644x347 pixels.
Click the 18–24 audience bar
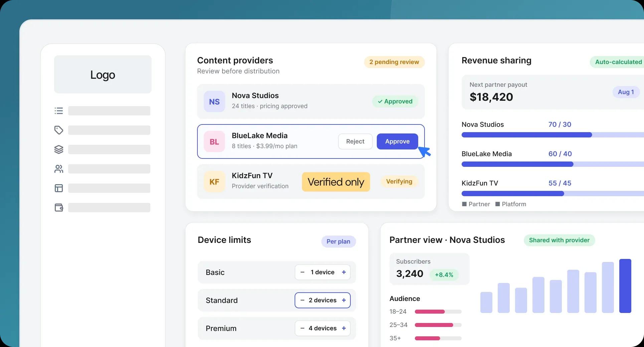coord(438,312)
